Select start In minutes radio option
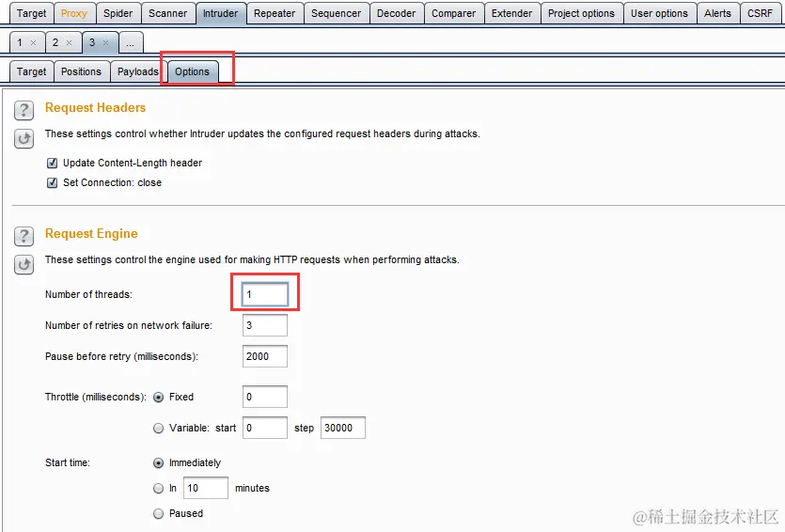 point(158,489)
